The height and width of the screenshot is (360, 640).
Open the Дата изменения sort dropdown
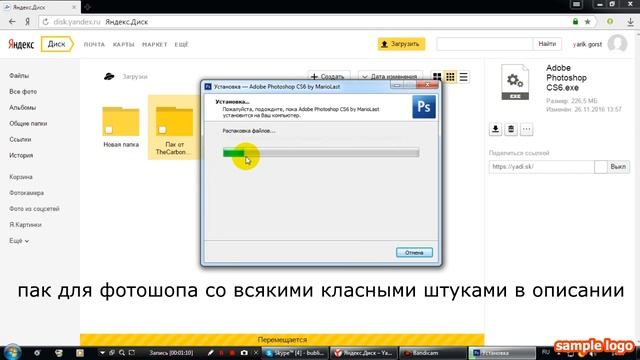[390, 76]
